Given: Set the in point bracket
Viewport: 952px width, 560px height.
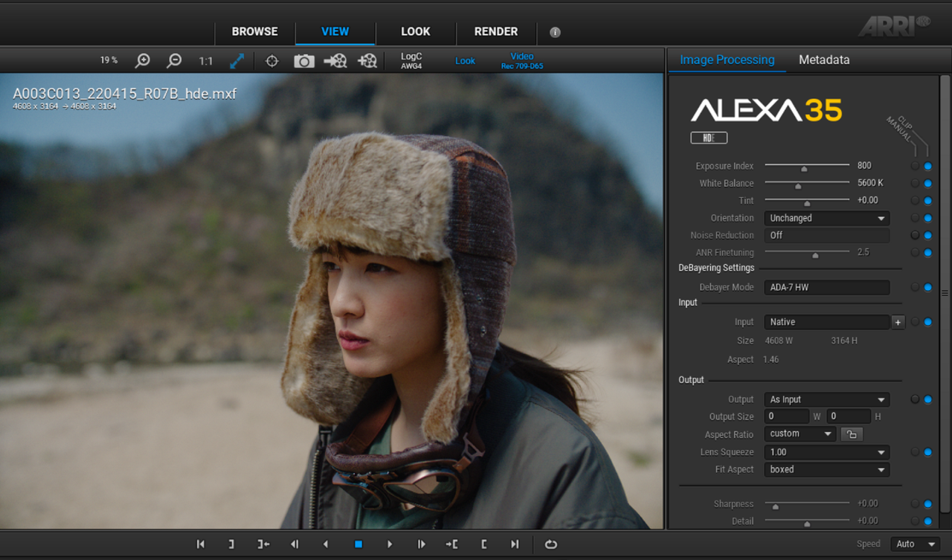Looking at the screenshot, I should (x=484, y=544).
